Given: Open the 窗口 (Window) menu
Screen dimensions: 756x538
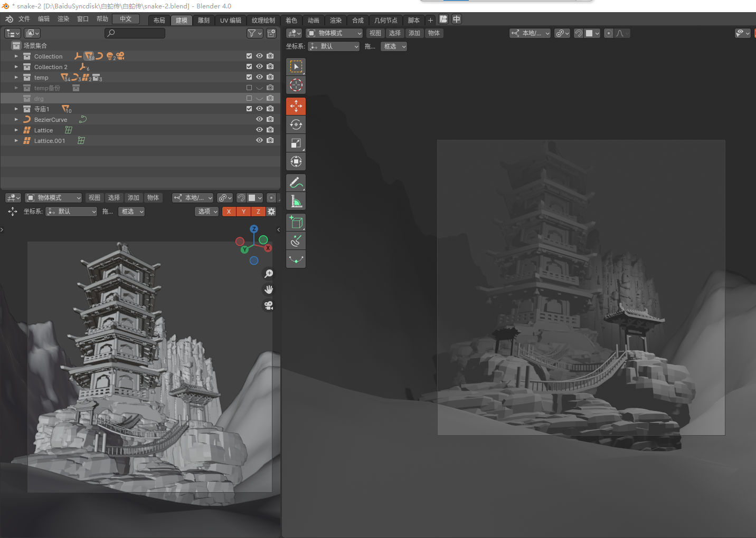Looking at the screenshot, I should click(83, 19).
